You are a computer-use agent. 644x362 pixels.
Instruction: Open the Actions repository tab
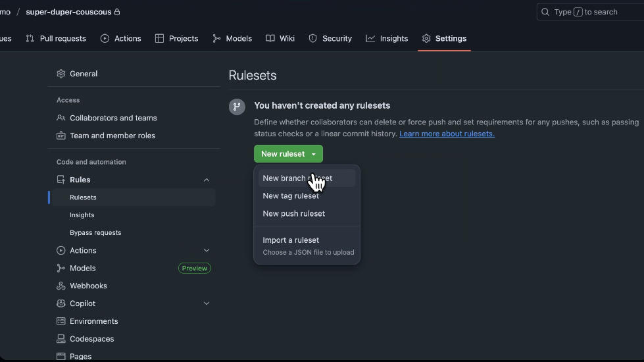pos(121,38)
